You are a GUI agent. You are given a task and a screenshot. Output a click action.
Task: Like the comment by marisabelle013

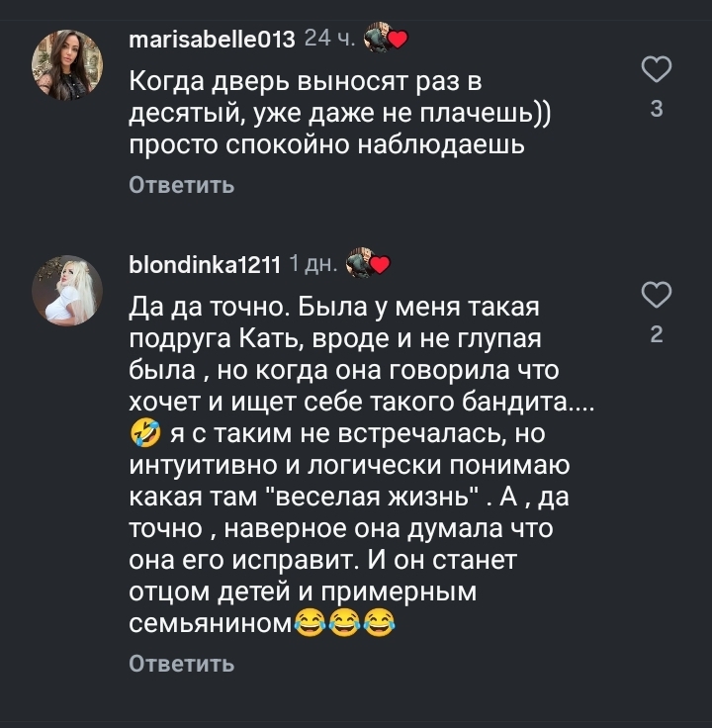657,70
